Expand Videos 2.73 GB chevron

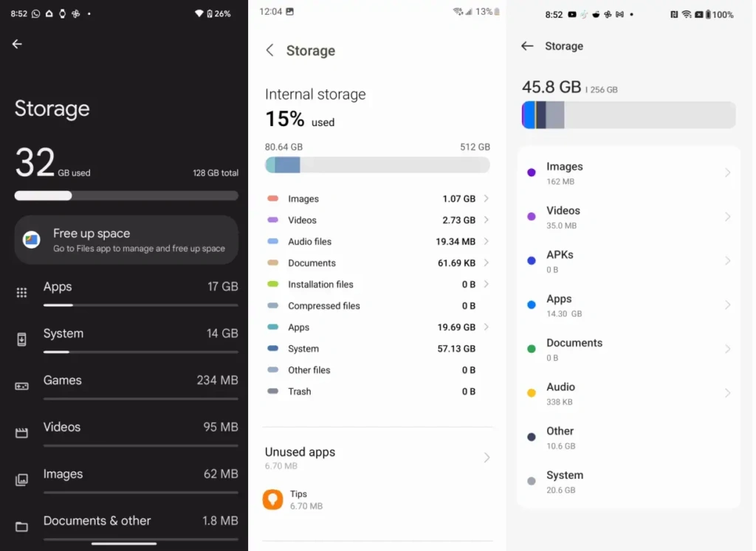[486, 220]
